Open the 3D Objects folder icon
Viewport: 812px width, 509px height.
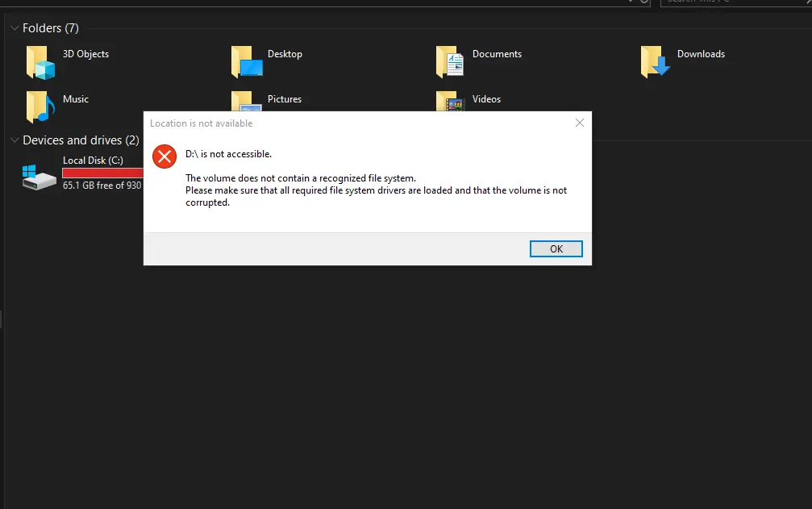pos(41,62)
